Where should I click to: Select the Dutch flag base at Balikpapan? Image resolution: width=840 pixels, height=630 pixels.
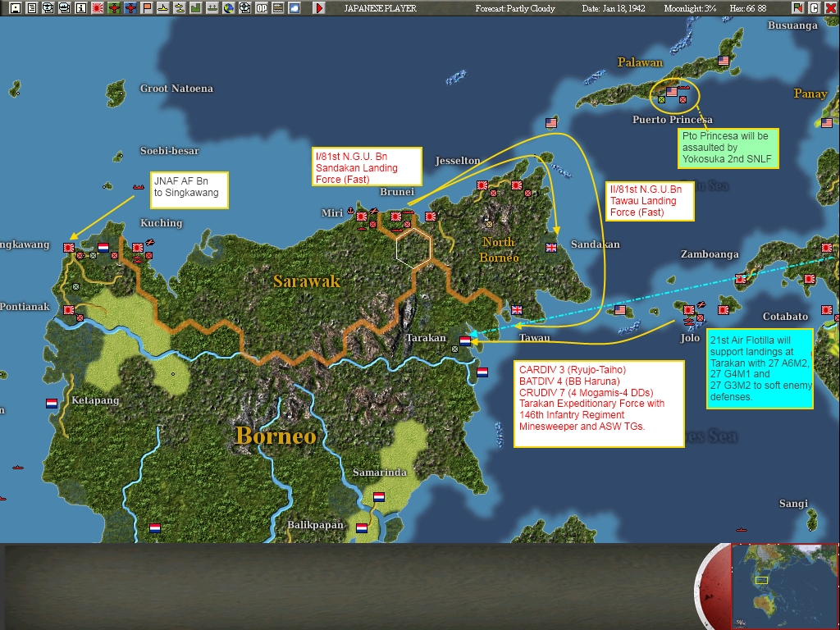362,527
